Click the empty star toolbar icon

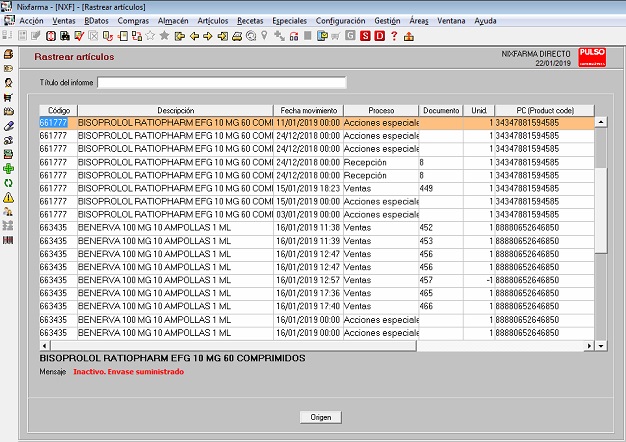coord(150,36)
